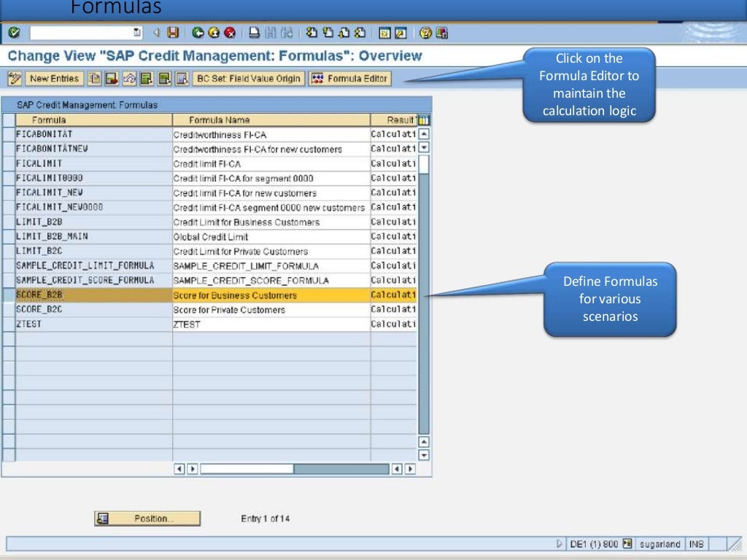
Task: Click the Position... button
Action: [x=147, y=518]
